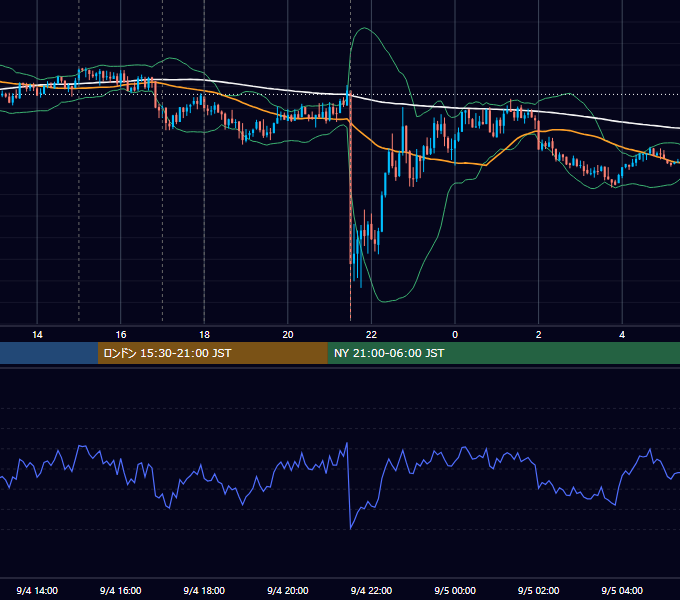This screenshot has height=600, width=680.
Task: Click the 2 hour label on the time axis
Action: pyautogui.click(x=539, y=335)
